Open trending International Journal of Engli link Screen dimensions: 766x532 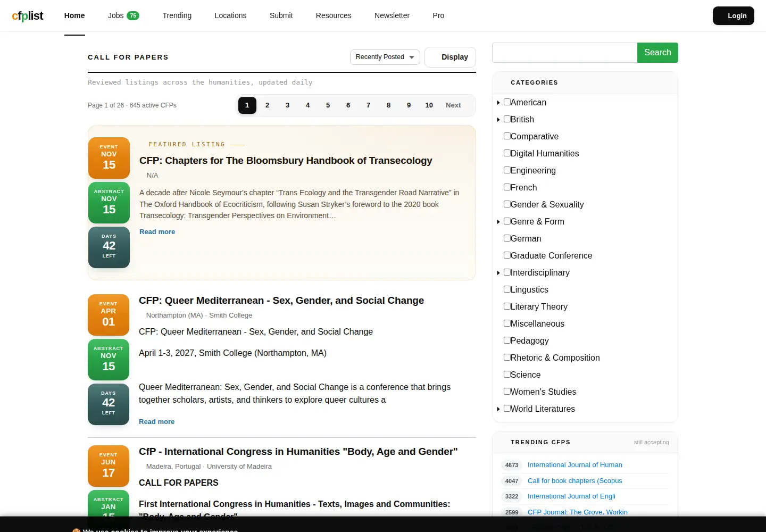tap(571, 496)
